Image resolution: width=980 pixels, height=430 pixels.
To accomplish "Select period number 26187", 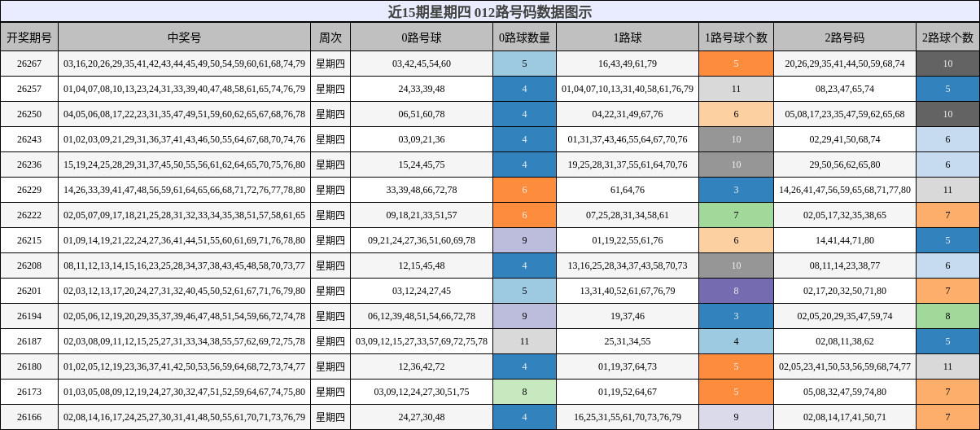I will coord(29,341).
